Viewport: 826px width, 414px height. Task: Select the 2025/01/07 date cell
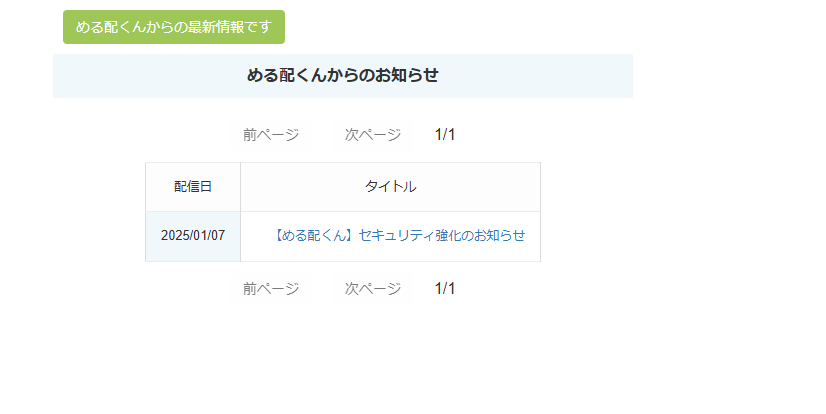point(193,235)
